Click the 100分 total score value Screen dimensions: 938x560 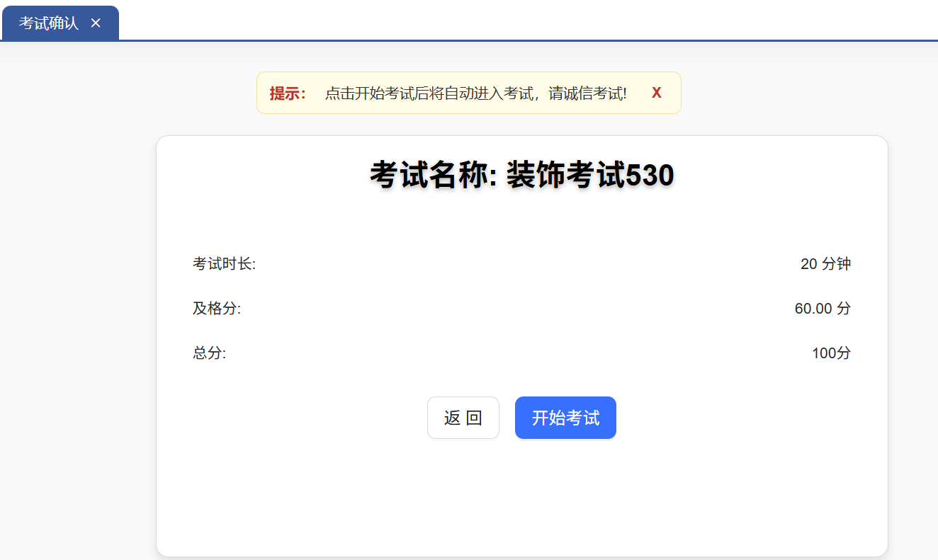click(831, 353)
